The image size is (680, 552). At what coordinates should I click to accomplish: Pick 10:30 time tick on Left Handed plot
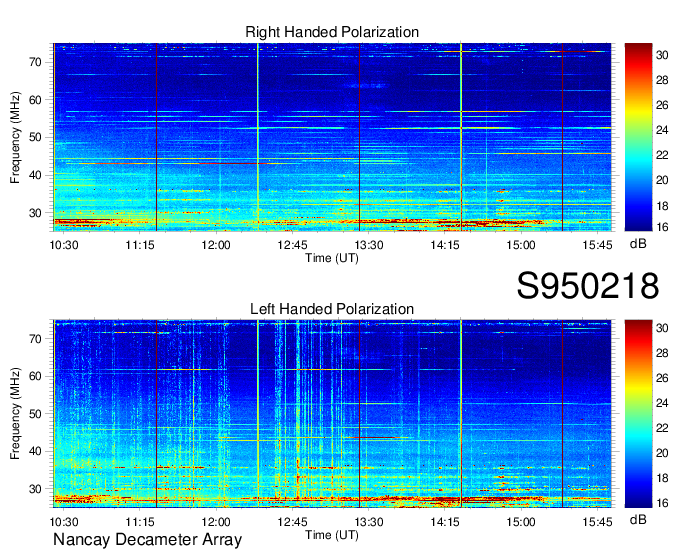click(64, 522)
